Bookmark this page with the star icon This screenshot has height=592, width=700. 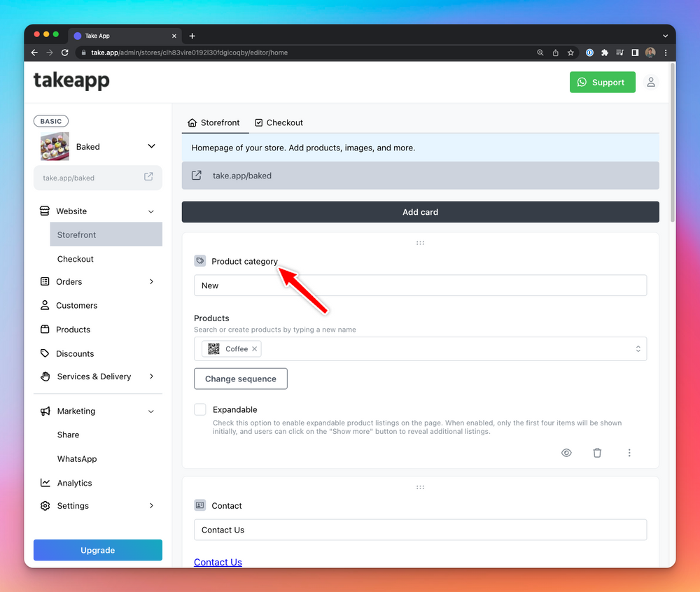[570, 52]
